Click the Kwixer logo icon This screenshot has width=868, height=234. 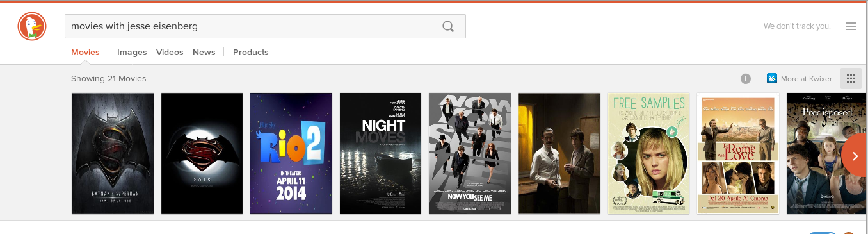click(772, 79)
